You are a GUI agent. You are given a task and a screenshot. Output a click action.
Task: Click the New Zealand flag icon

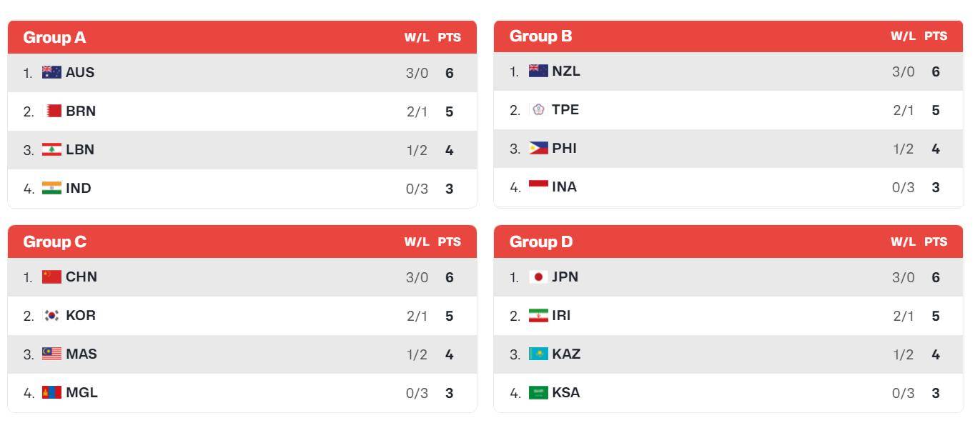pyautogui.click(x=538, y=71)
